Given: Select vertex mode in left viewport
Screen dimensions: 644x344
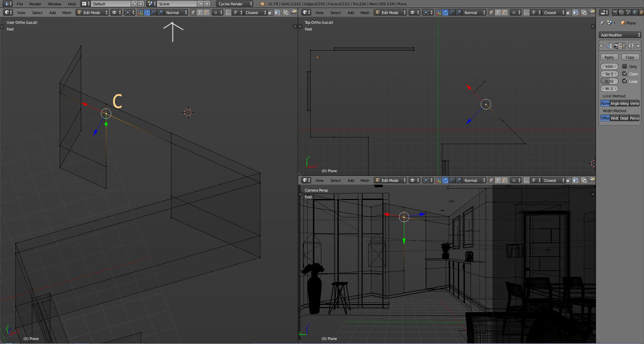Looking at the screenshot, I should coord(193,12).
